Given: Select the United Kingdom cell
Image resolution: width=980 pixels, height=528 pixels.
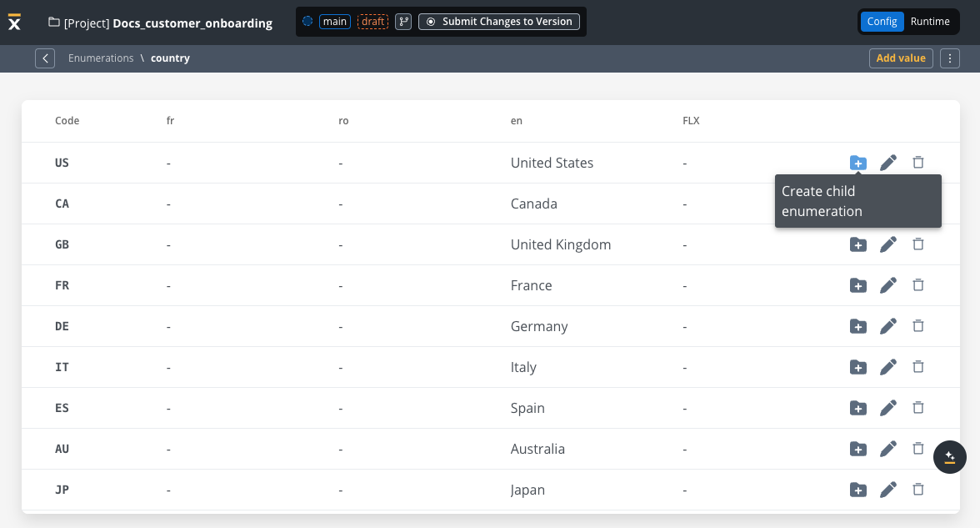Looking at the screenshot, I should tap(561, 244).
